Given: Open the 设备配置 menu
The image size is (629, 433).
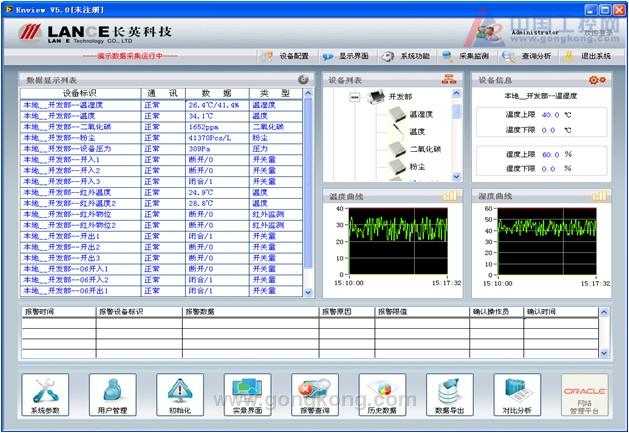Looking at the screenshot, I should 285,56.
